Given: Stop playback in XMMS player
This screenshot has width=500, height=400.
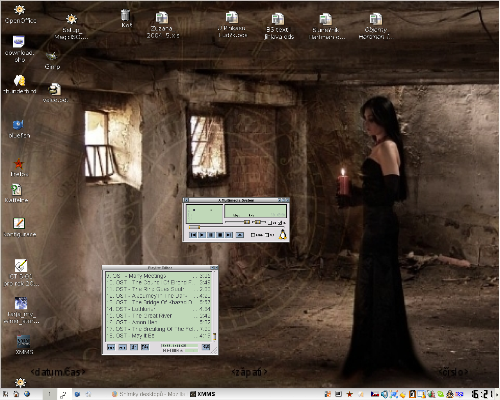Looking at the screenshot, I should tap(220, 235).
